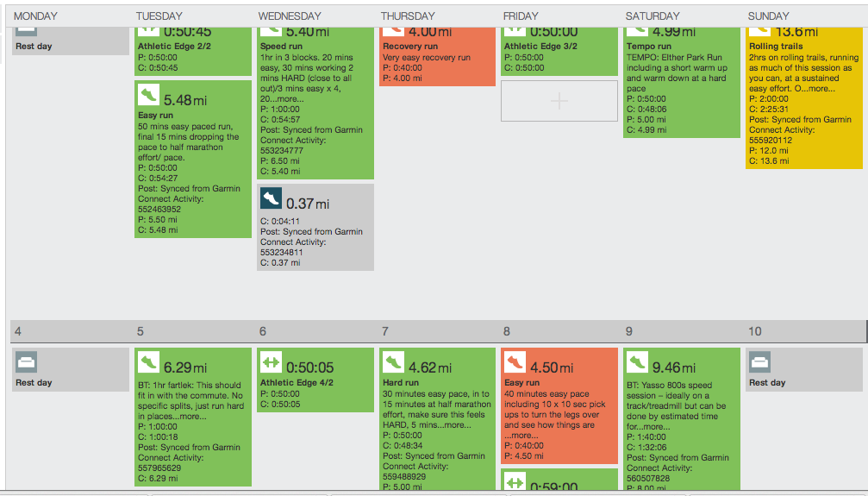The image size is (868, 496).
Task: Click the dark shoe icon on the 0.37 mi activity
Action: (x=272, y=198)
